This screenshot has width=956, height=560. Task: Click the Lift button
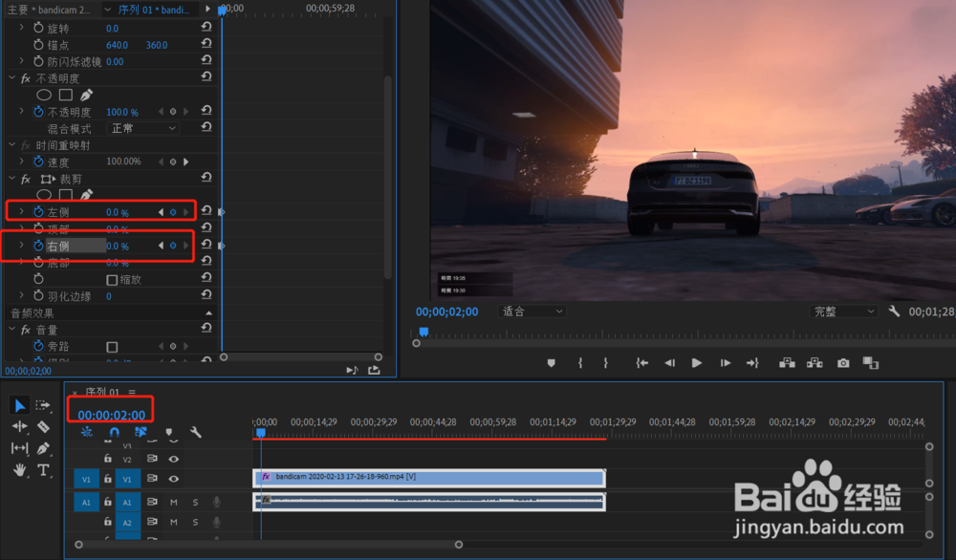(x=787, y=363)
